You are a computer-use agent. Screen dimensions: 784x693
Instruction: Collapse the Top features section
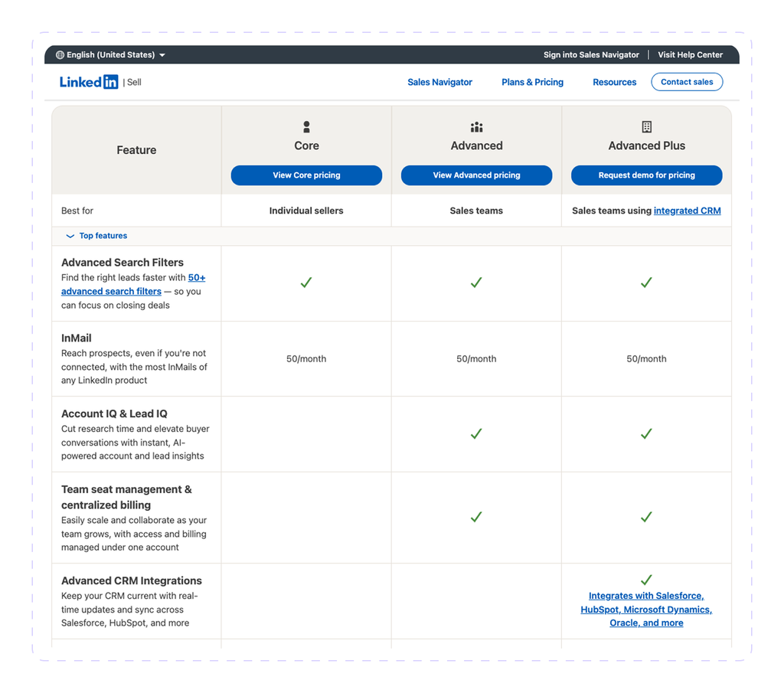coord(97,236)
